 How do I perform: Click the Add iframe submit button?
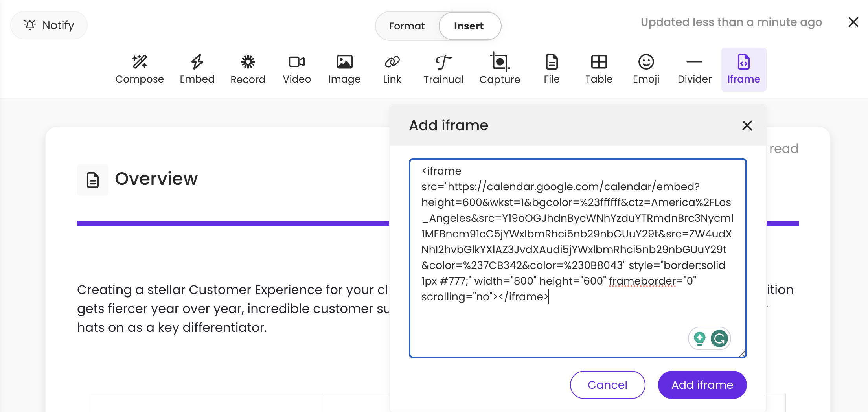(702, 384)
